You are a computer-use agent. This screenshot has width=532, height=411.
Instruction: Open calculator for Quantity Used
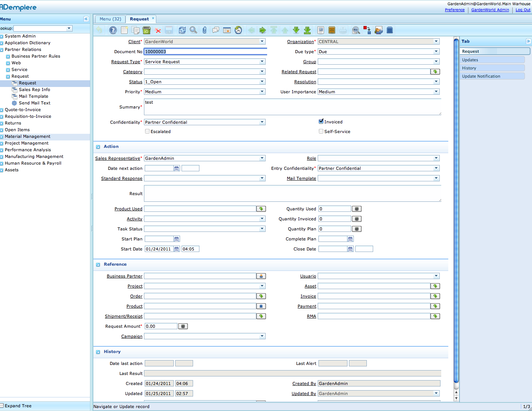click(x=357, y=209)
